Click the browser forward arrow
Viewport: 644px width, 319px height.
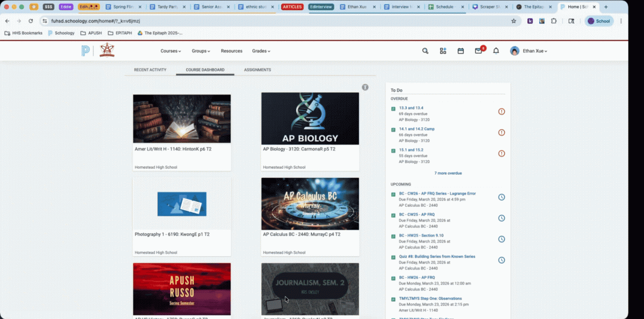19,21
